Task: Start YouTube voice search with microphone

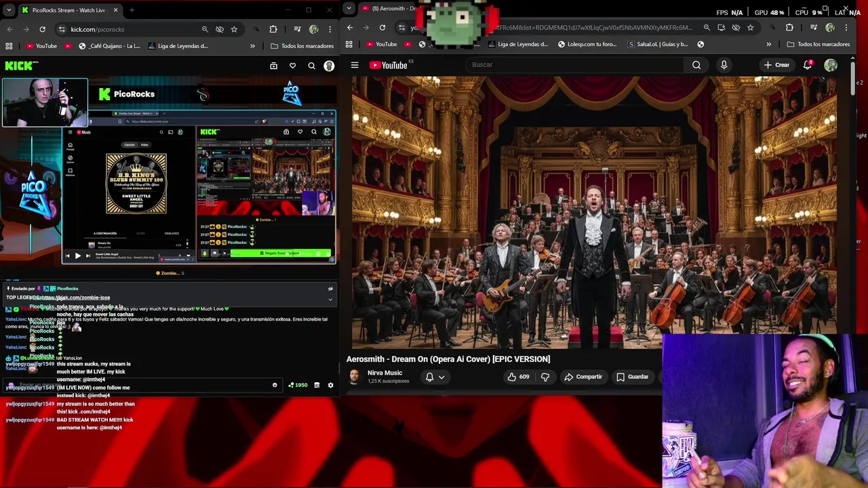Action: 724,65
